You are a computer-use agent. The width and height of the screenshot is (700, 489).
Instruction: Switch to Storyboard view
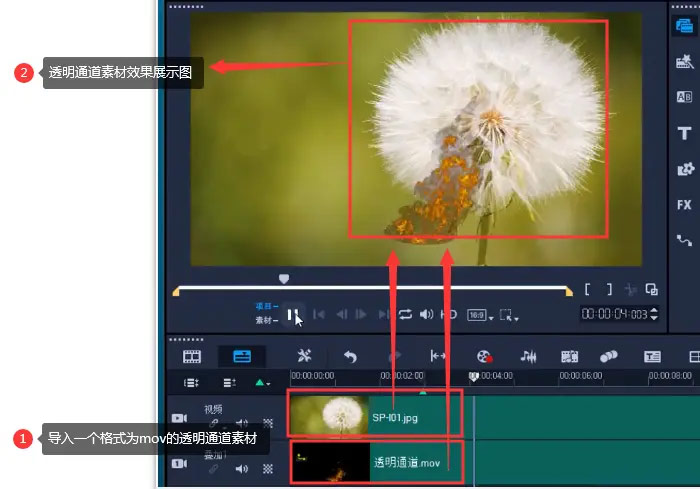pos(192,356)
